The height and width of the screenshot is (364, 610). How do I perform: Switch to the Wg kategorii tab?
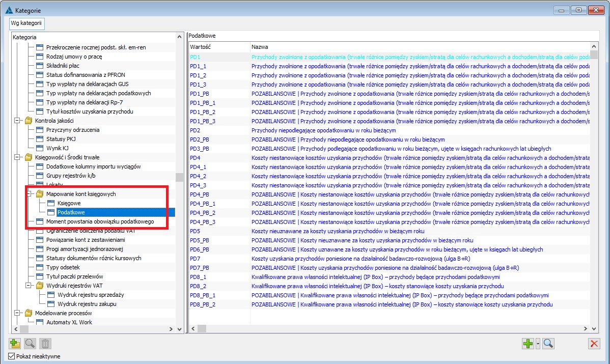pos(26,23)
